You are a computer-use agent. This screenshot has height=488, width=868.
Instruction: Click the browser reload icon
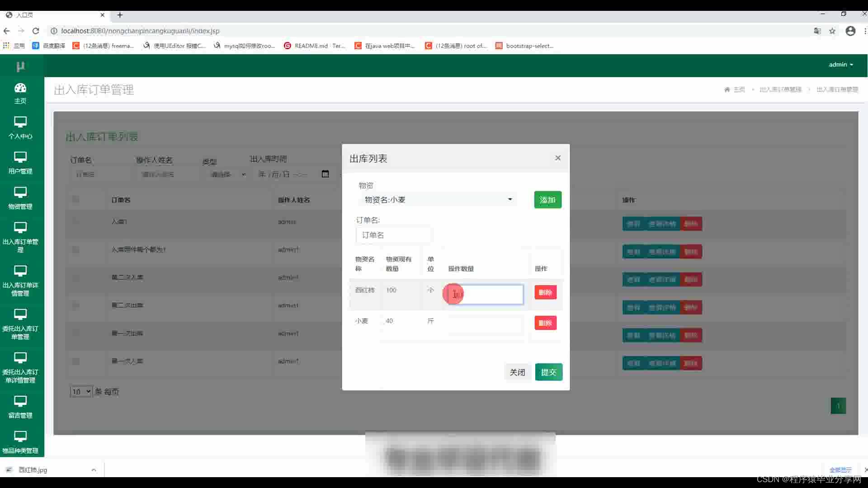click(x=36, y=31)
